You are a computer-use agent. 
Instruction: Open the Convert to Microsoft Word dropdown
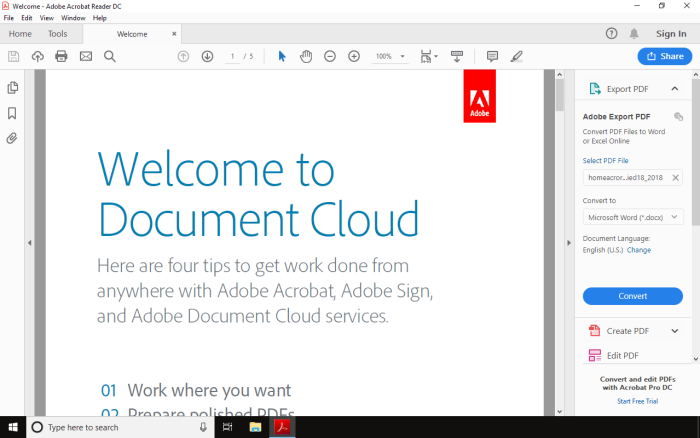pos(633,217)
